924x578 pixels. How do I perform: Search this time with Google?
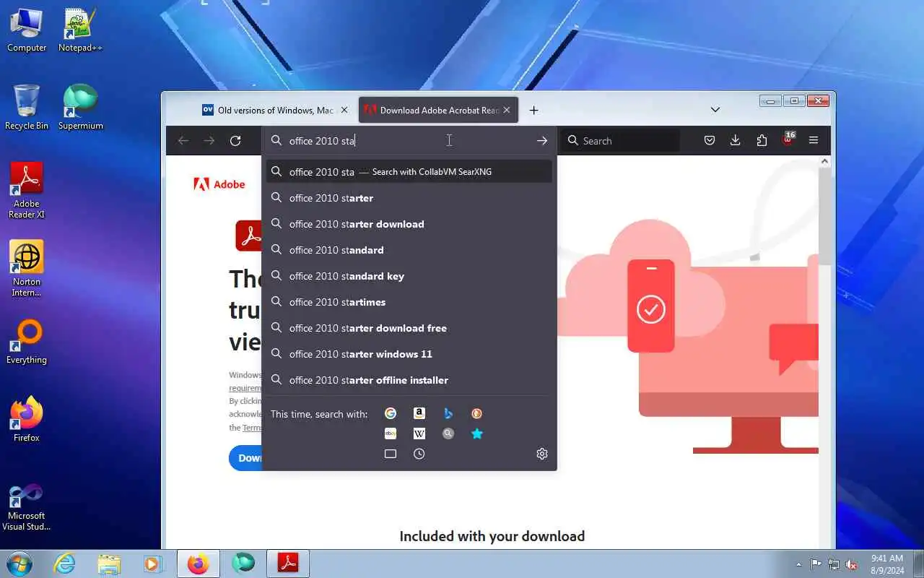[x=391, y=413]
